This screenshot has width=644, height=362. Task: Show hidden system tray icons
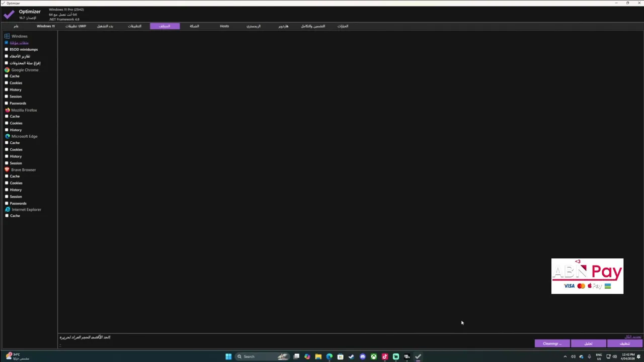point(565,356)
